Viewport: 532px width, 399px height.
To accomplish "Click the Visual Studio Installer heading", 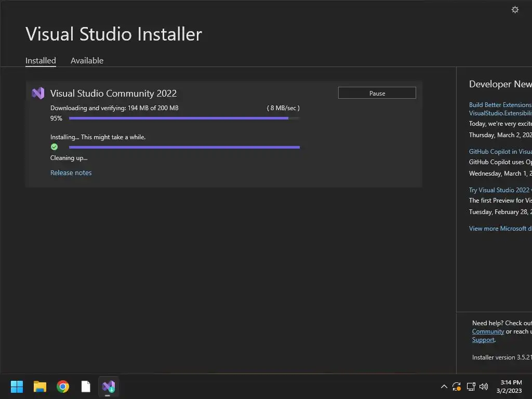I will 114,34.
